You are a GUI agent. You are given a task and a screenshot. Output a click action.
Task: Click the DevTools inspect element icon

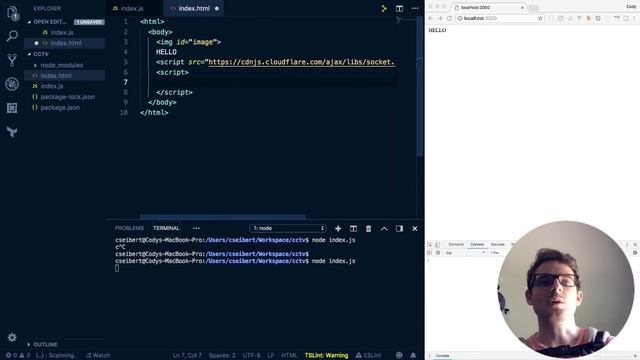(430, 244)
